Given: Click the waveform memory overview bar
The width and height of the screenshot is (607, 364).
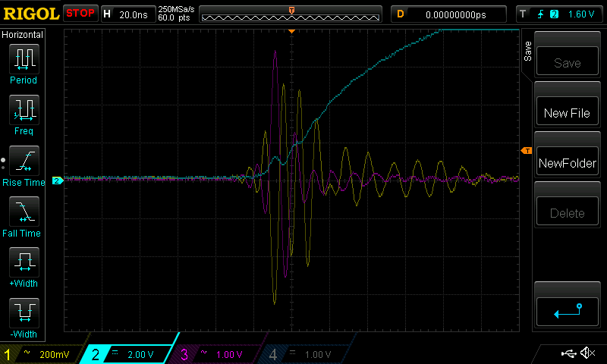Looking at the screenshot, I should [291, 17].
